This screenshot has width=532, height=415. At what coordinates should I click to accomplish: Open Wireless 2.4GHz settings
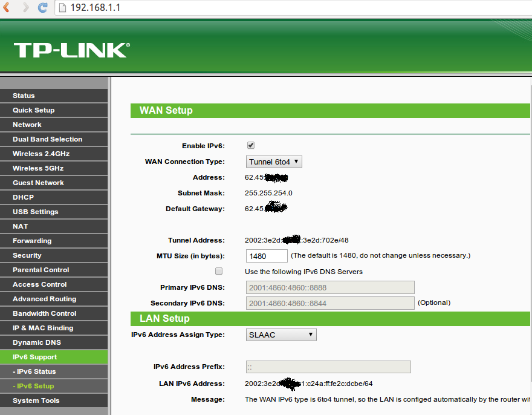[x=54, y=154]
